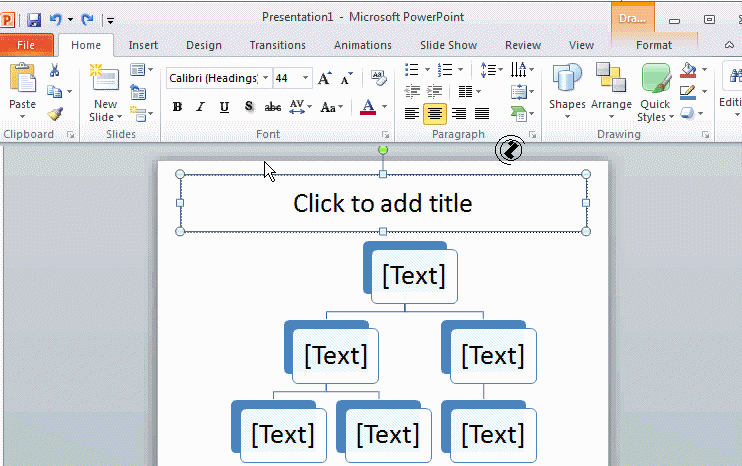This screenshot has width=742, height=466.
Task: Click the Undo arrow icon
Action: [56, 20]
